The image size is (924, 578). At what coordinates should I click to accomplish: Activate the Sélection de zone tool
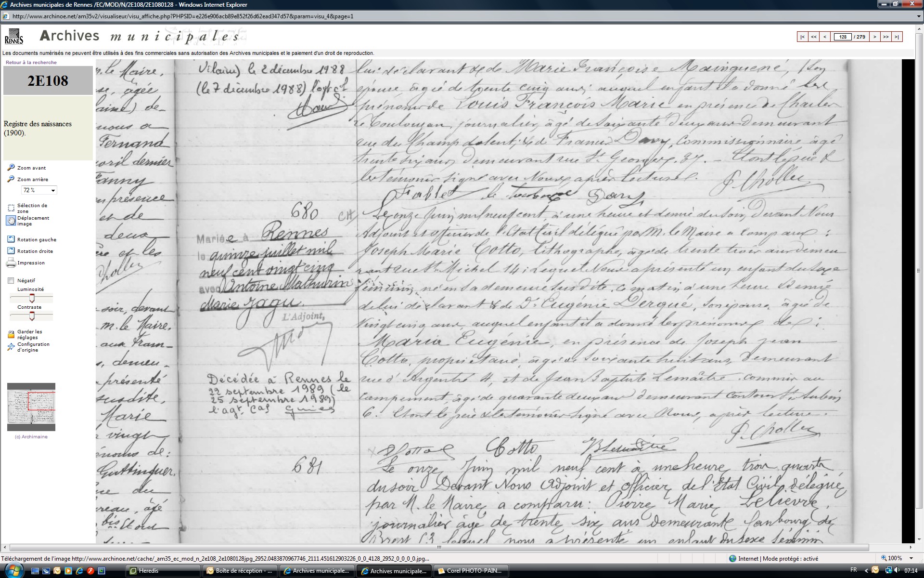point(11,208)
